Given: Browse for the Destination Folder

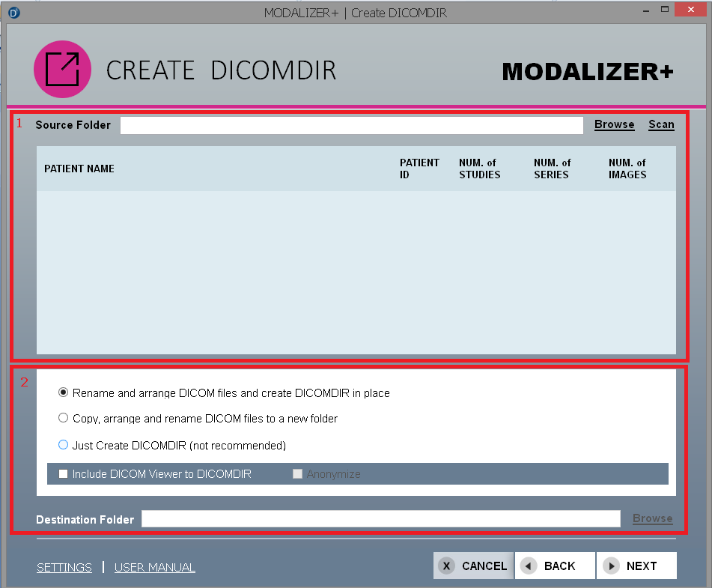Looking at the screenshot, I should 652,518.
